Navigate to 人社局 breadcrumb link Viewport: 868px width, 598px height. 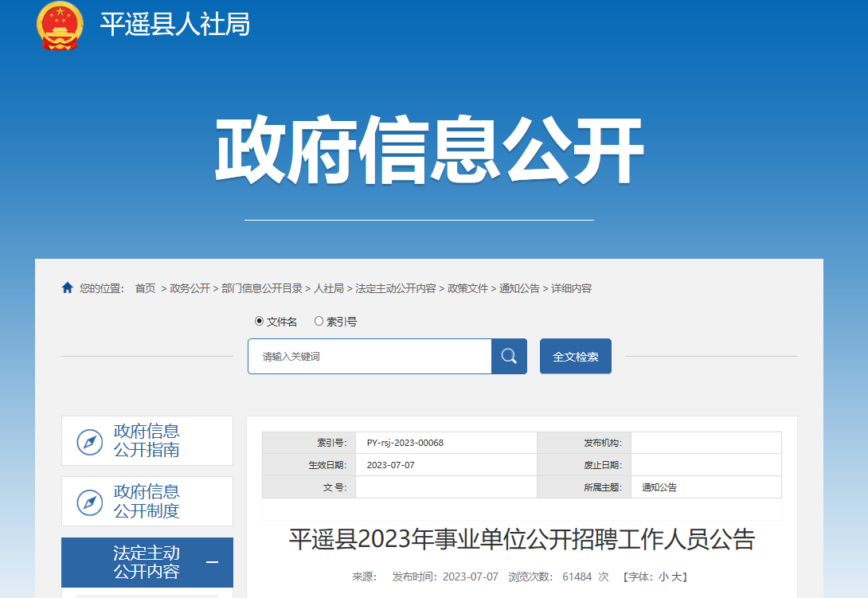[x=329, y=288]
